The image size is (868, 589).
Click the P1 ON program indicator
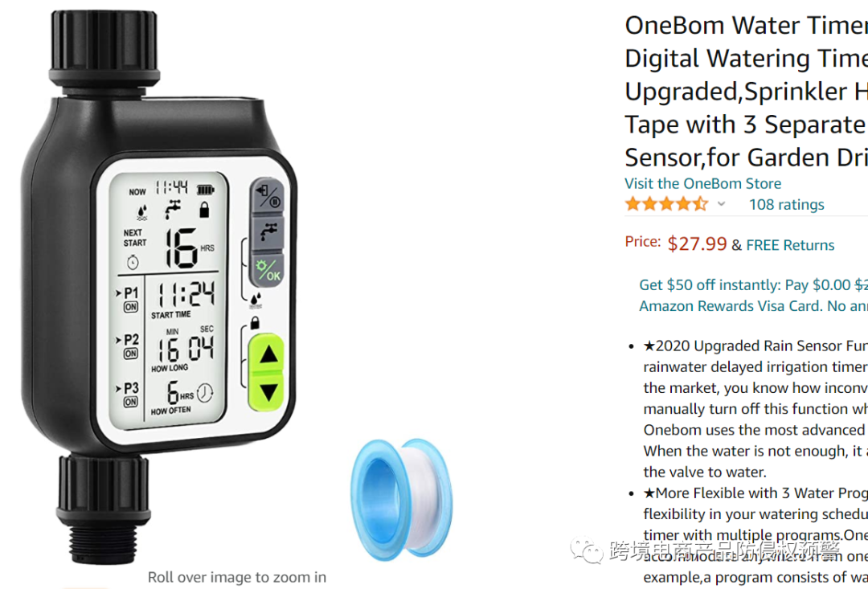coord(129,300)
